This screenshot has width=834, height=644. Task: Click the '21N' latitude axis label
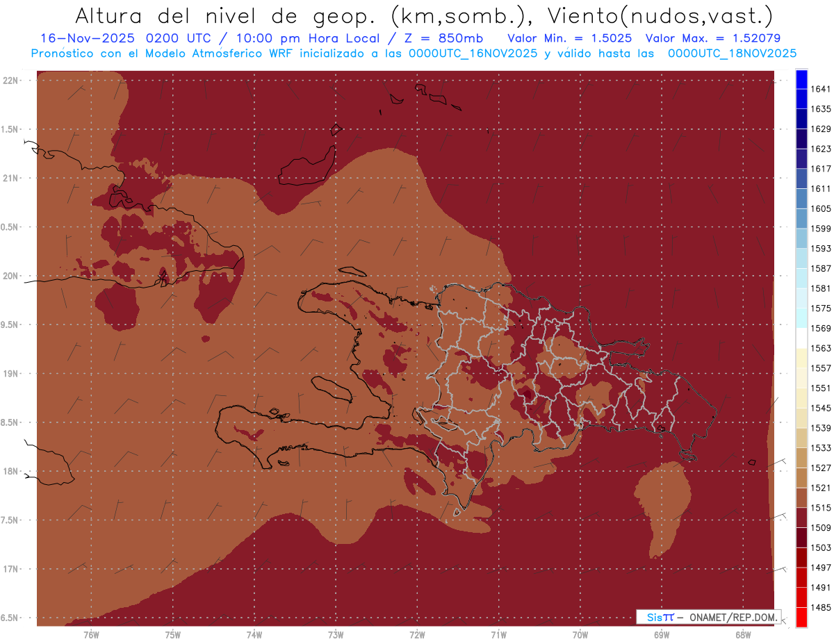12,179
